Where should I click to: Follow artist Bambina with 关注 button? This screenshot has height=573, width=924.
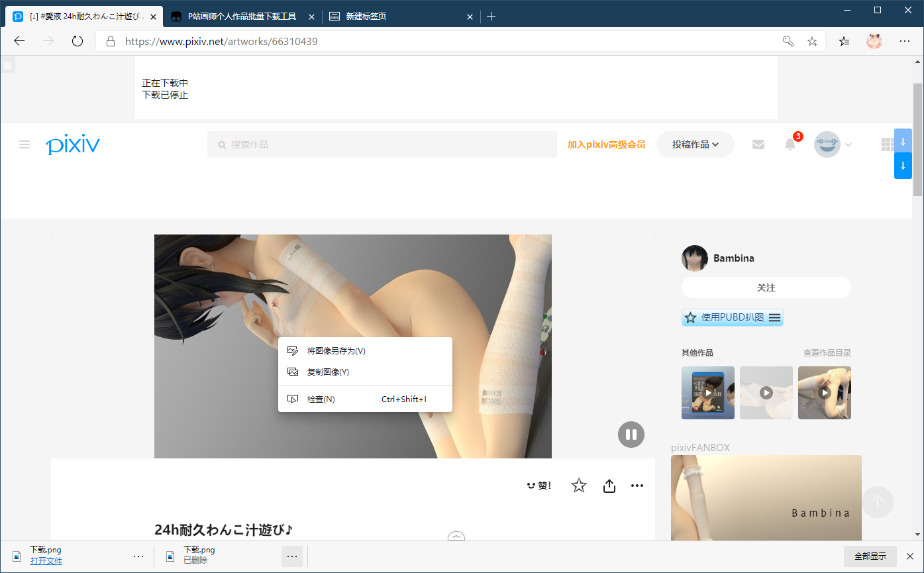766,287
